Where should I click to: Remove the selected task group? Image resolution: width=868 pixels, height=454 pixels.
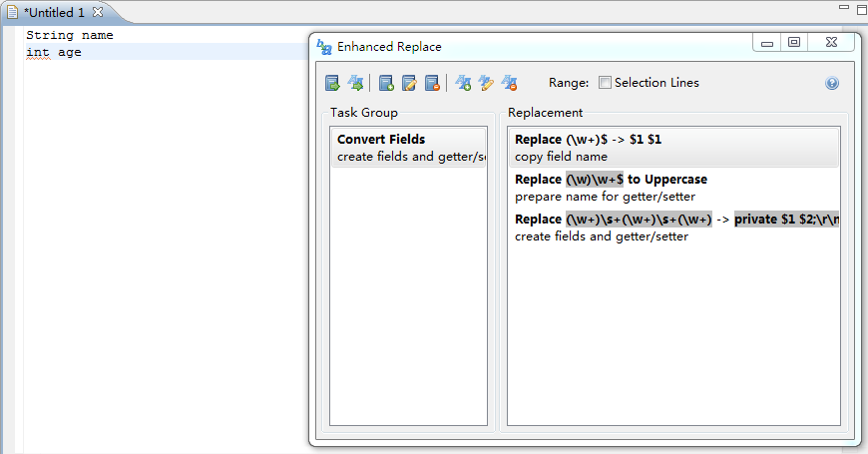click(x=432, y=83)
